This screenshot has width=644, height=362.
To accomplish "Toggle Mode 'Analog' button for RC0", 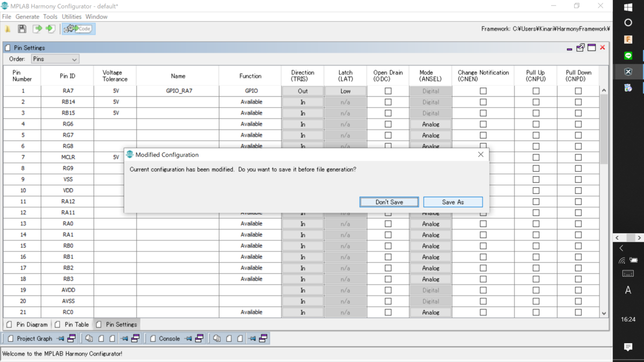I will (x=430, y=312).
